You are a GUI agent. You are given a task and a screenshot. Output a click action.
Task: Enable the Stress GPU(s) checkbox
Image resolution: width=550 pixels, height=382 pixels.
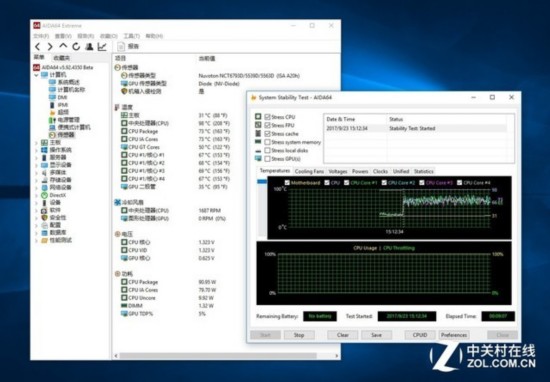pos(268,159)
